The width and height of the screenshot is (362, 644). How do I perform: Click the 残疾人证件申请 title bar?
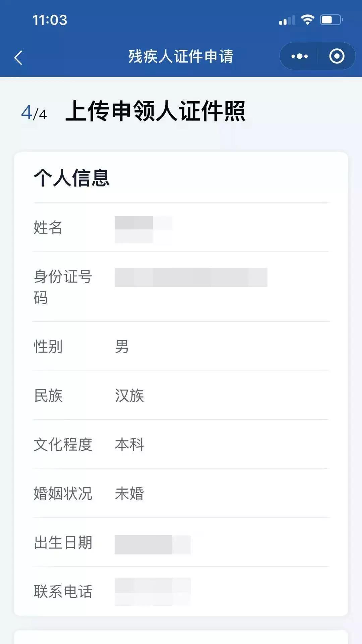[x=181, y=56]
